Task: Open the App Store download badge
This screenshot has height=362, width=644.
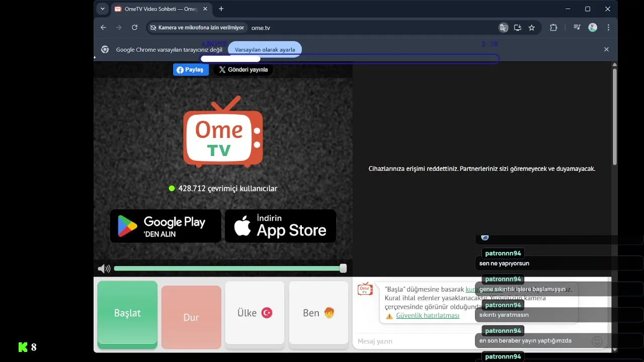Action: [280, 226]
